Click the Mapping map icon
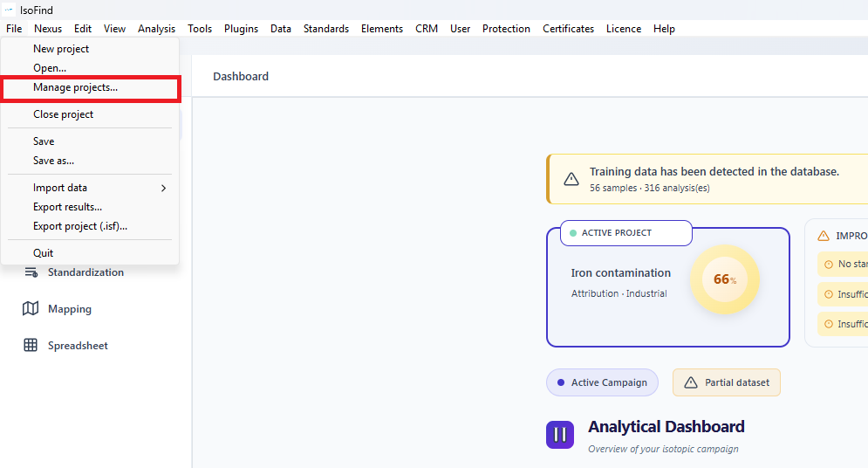This screenshot has width=868, height=468. pyautogui.click(x=31, y=308)
